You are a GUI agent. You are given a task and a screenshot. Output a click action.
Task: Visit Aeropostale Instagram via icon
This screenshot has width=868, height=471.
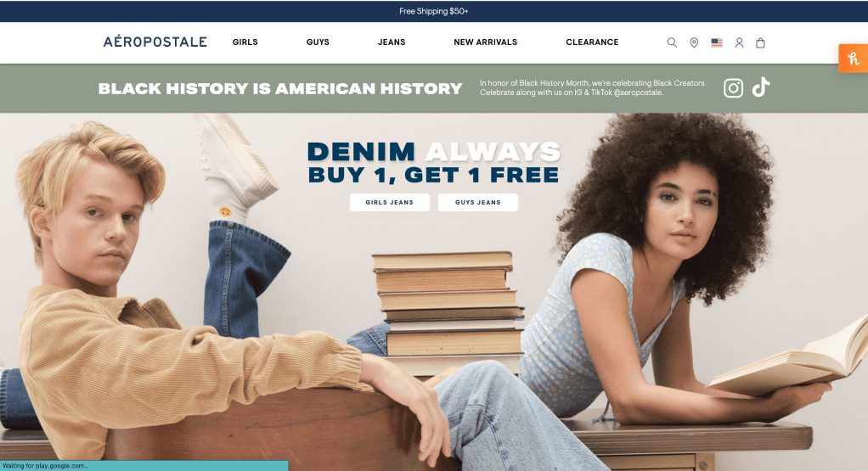coord(734,88)
